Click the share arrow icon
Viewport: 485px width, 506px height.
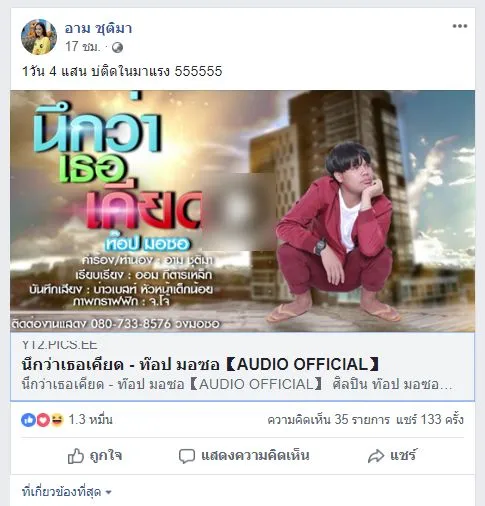click(x=376, y=456)
